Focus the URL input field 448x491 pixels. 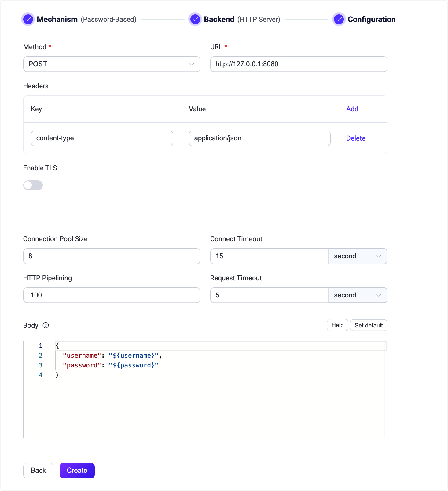point(299,64)
